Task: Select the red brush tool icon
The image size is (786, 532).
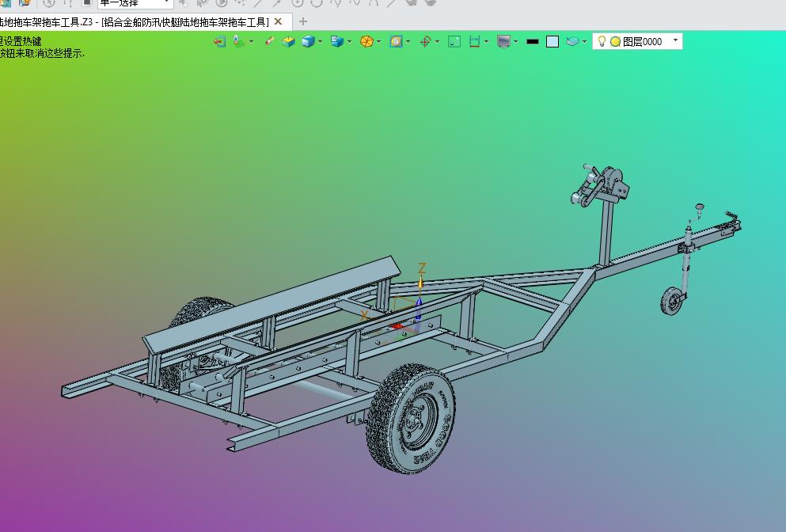Action: pos(269,41)
